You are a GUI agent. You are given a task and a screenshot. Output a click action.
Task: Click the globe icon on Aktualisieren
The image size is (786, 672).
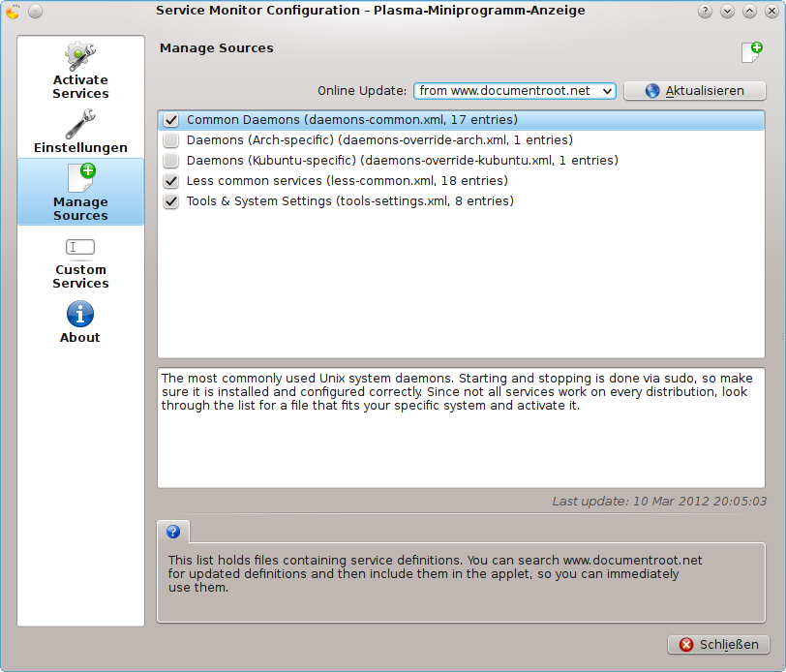tap(652, 91)
